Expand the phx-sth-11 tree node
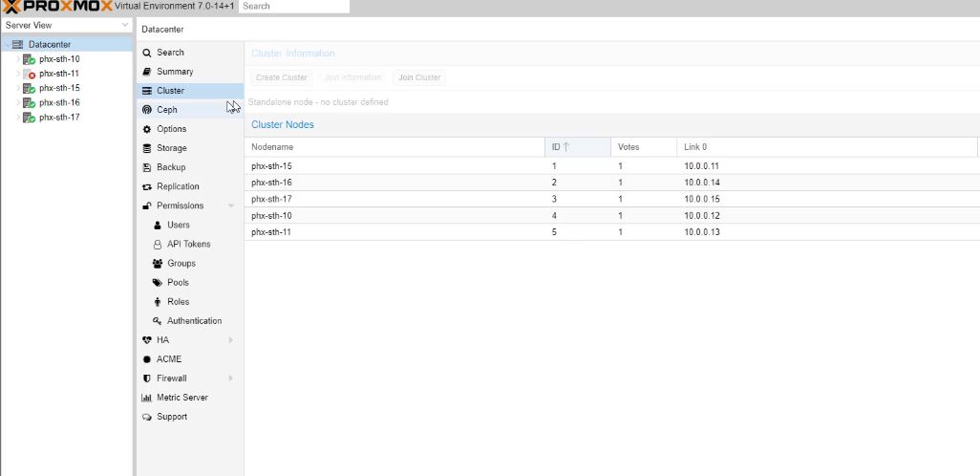 click(x=18, y=74)
